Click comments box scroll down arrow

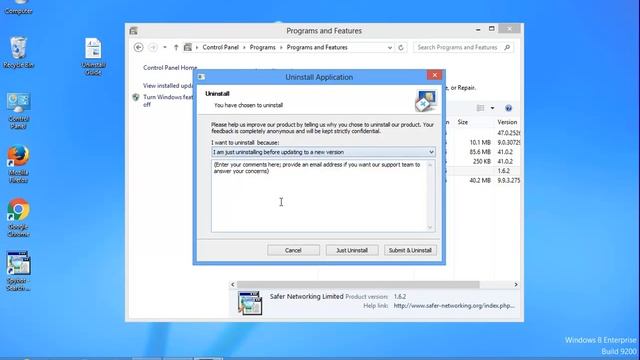[430, 228]
